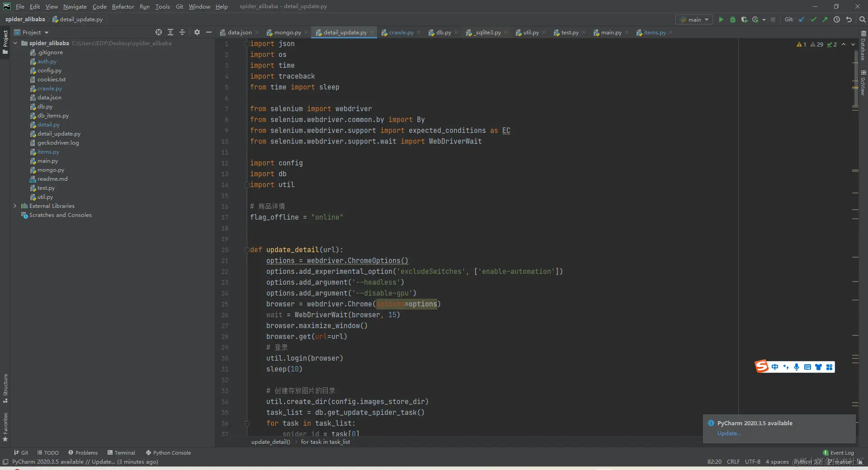Run the main configuration with green play

pos(721,19)
